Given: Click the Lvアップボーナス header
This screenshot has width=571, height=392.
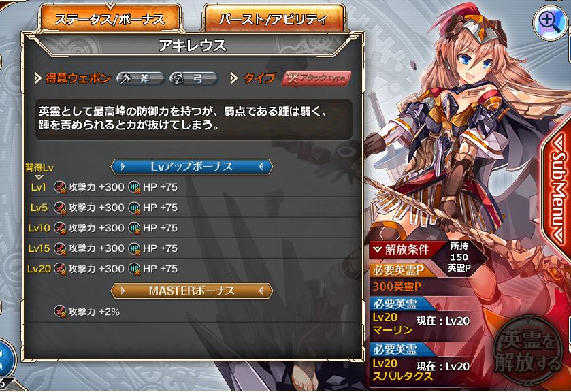Looking at the screenshot, I should [191, 167].
